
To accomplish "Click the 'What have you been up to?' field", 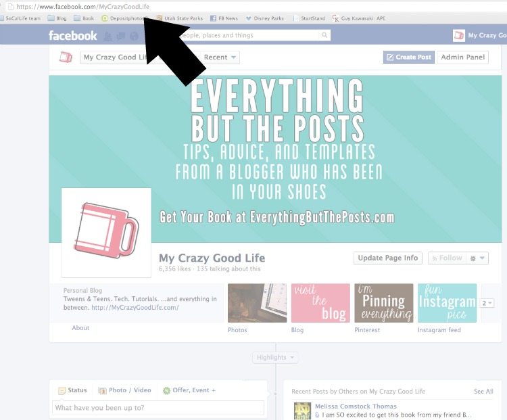I will point(158,408).
